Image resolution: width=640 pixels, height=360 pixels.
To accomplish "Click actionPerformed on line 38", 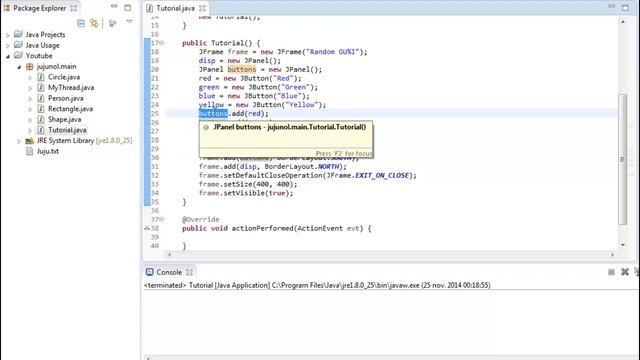I will pos(262,228).
